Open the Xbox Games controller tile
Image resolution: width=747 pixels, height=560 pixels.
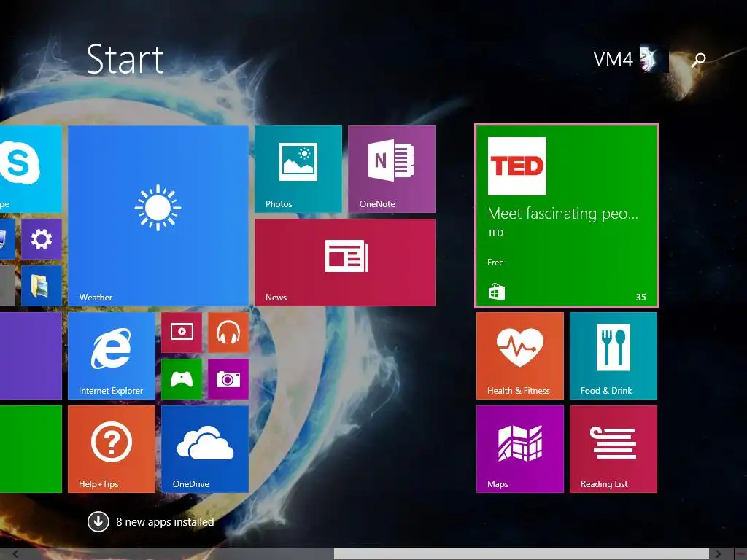tap(182, 379)
